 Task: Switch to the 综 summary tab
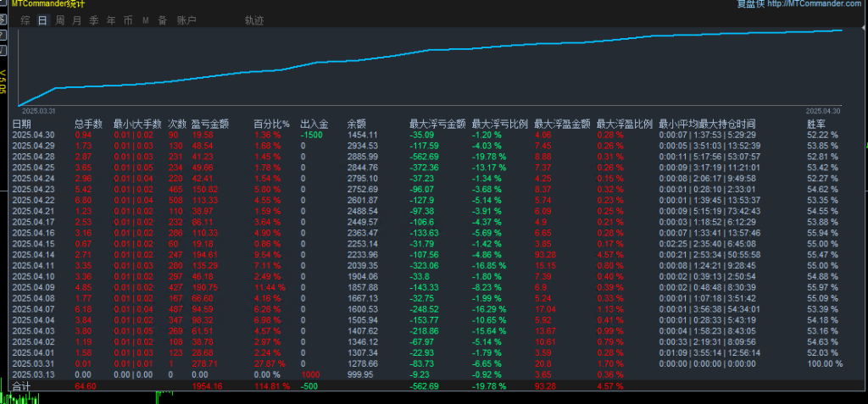tap(25, 19)
